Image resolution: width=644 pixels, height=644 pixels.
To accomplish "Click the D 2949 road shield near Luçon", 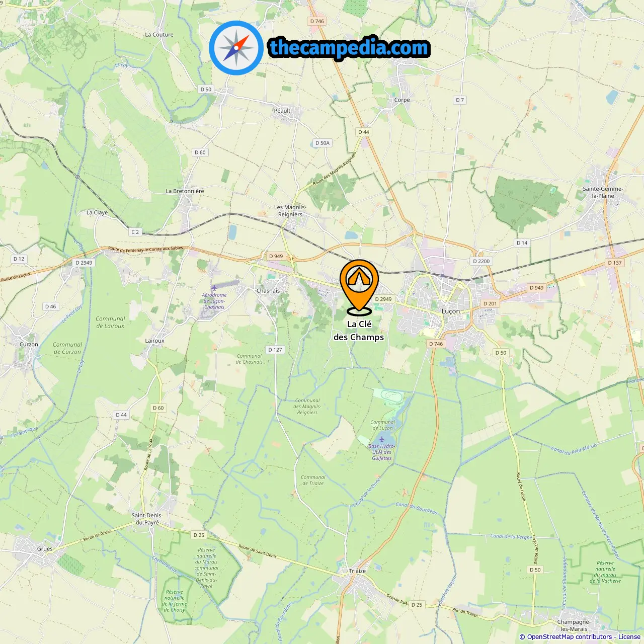I will [383, 299].
